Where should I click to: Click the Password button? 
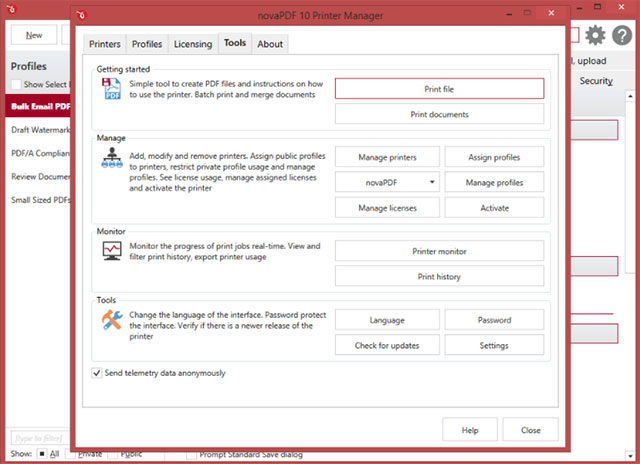pyautogui.click(x=494, y=320)
